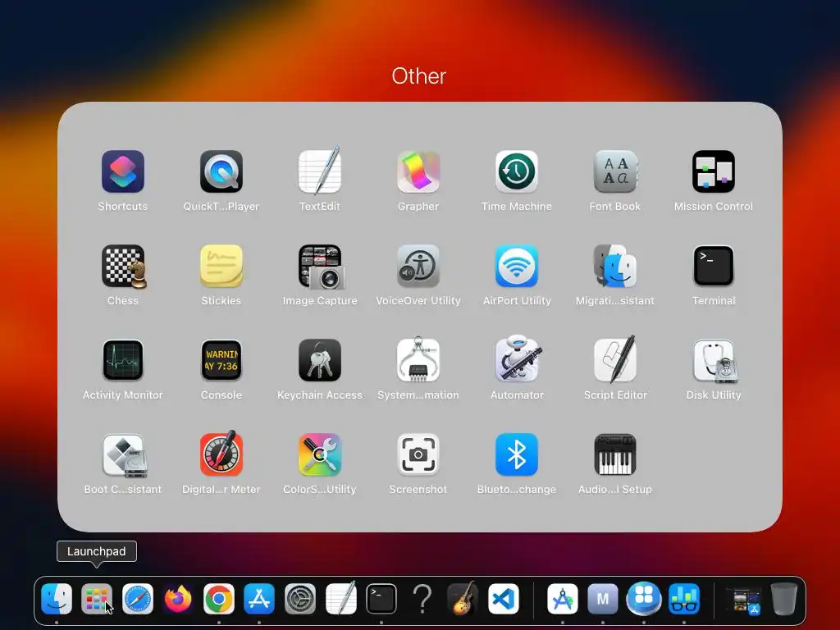
Task: Open the Grapher app
Action: pos(418,171)
